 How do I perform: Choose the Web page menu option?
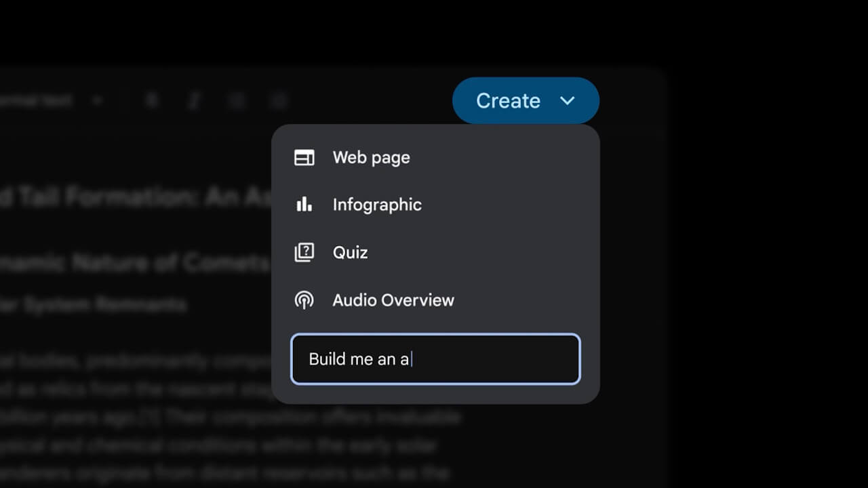click(435, 158)
